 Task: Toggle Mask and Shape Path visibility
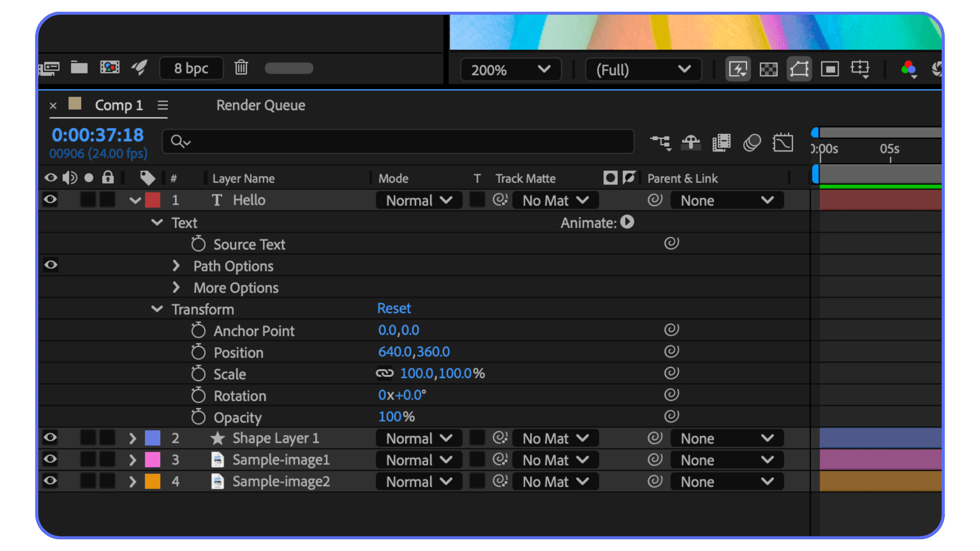pos(799,69)
